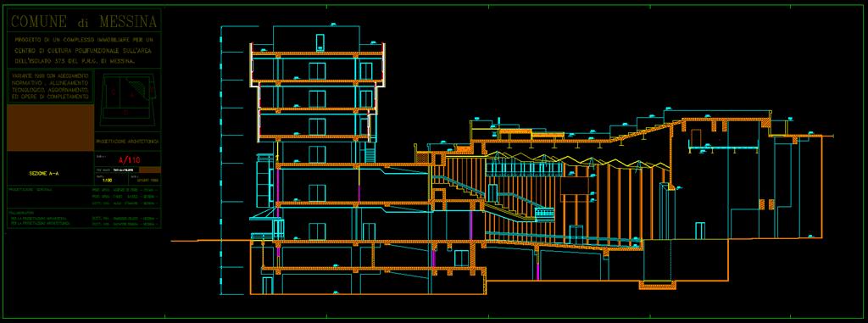Click the project description paragraph under title
Image resolution: width=868 pixels, height=323 pixels.
[x=84, y=51]
